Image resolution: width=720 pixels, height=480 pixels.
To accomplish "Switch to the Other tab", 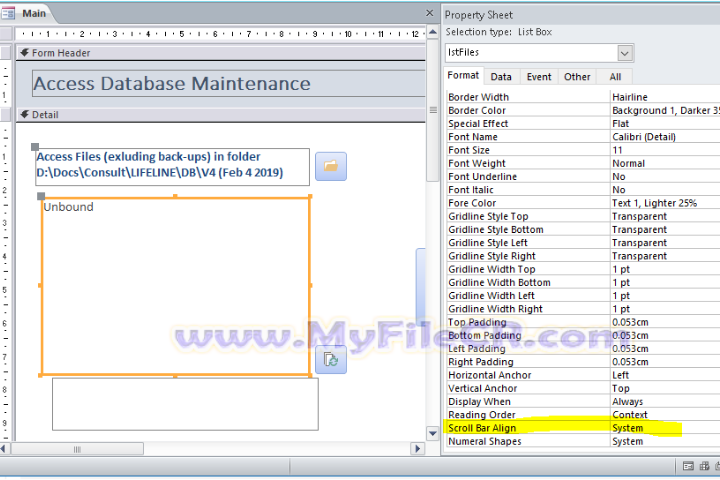I will tap(577, 77).
